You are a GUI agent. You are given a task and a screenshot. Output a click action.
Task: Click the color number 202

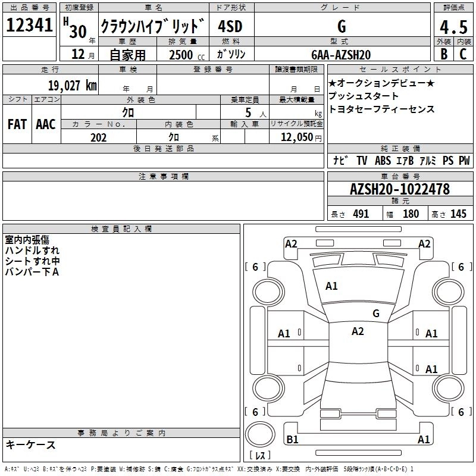(x=98, y=137)
